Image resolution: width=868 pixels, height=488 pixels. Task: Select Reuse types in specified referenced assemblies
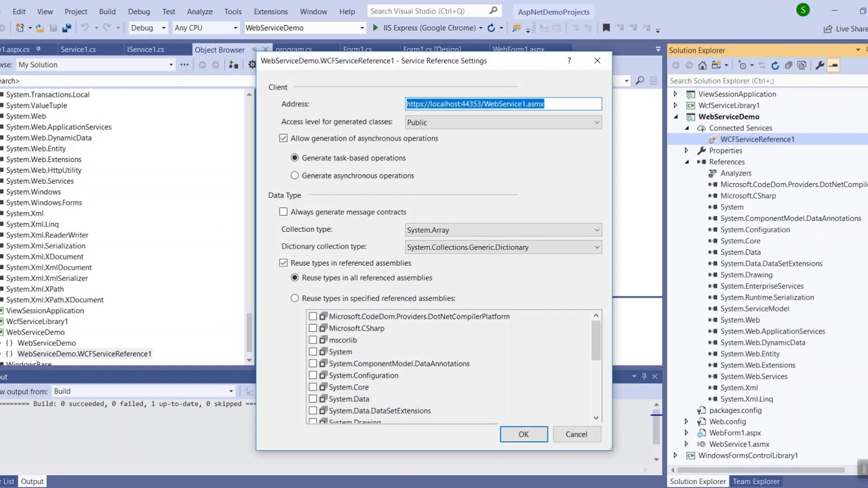click(x=294, y=298)
